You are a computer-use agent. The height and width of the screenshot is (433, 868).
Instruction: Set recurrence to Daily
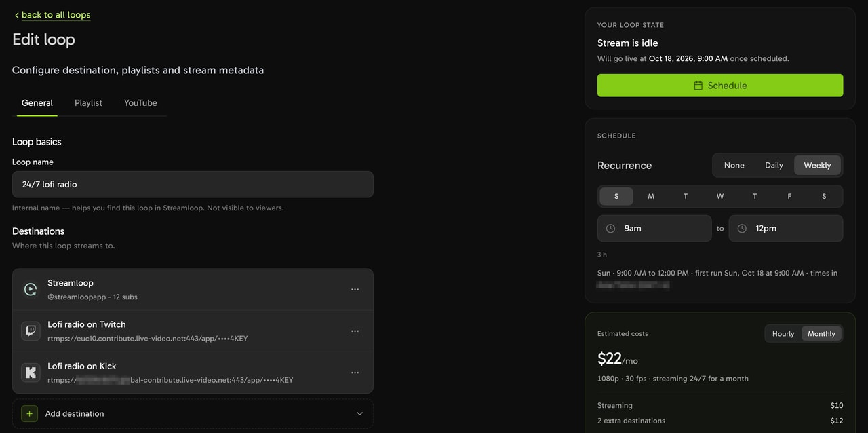point(774,165)
